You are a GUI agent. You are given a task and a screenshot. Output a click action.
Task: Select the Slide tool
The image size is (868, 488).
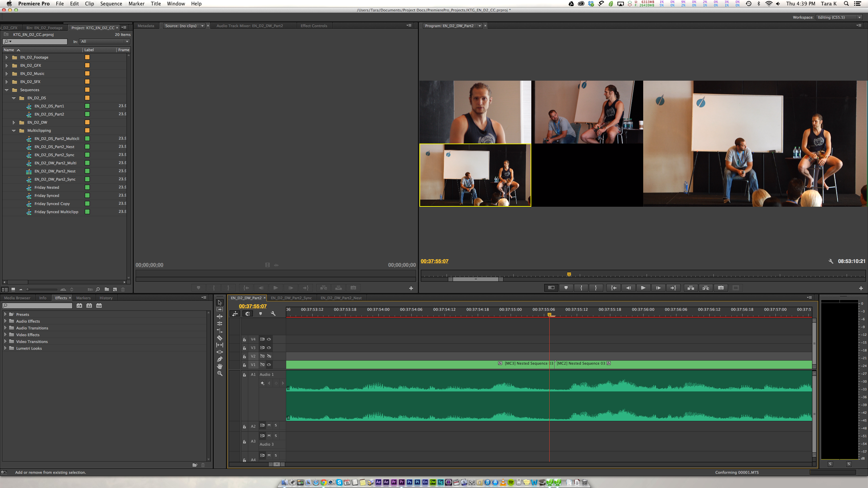click(x=220, y=352)
